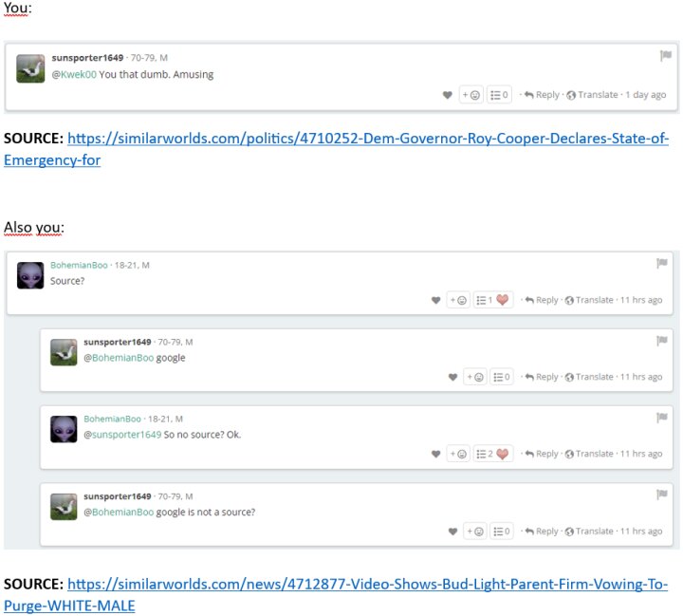
Task: Add emoji reaction to "Source?" comment
Action: (x=458, y=300)
